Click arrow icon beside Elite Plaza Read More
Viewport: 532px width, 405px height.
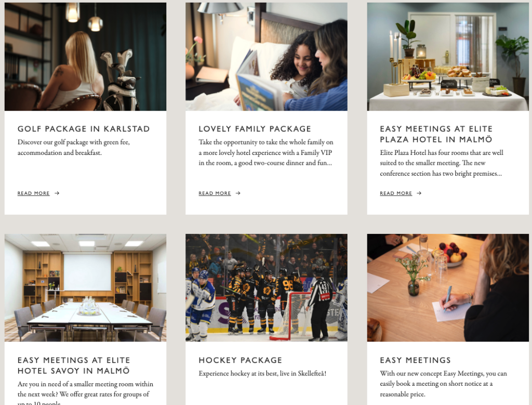pos(419,193)
